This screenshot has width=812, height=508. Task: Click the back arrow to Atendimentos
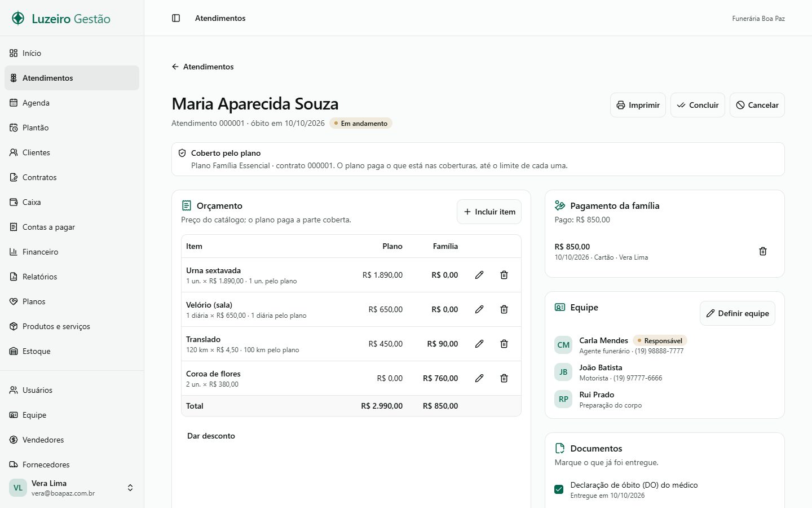click(202, 67)
